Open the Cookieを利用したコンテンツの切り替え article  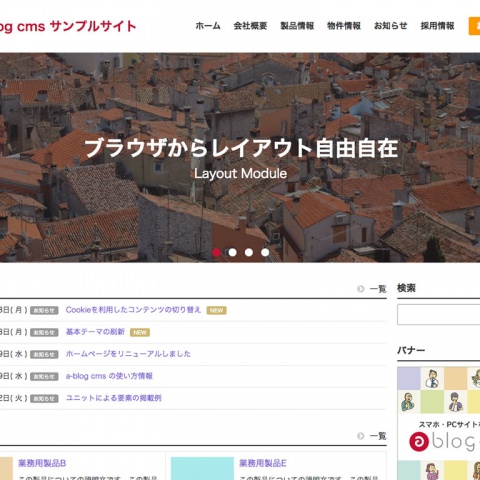133,310
